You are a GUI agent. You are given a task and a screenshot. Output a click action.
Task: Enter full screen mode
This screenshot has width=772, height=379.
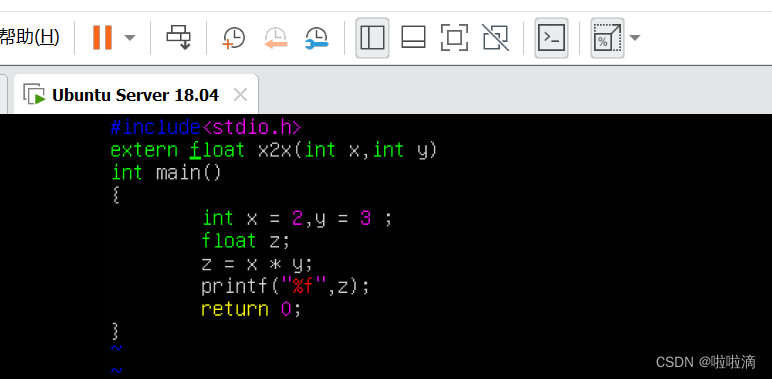point(454,38)
